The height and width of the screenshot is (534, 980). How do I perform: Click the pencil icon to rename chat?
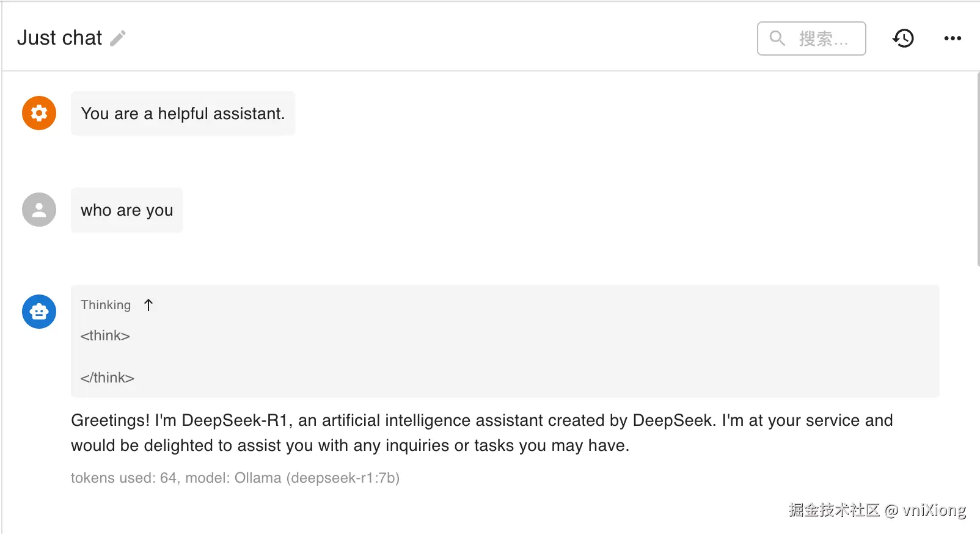pos(118,38)
